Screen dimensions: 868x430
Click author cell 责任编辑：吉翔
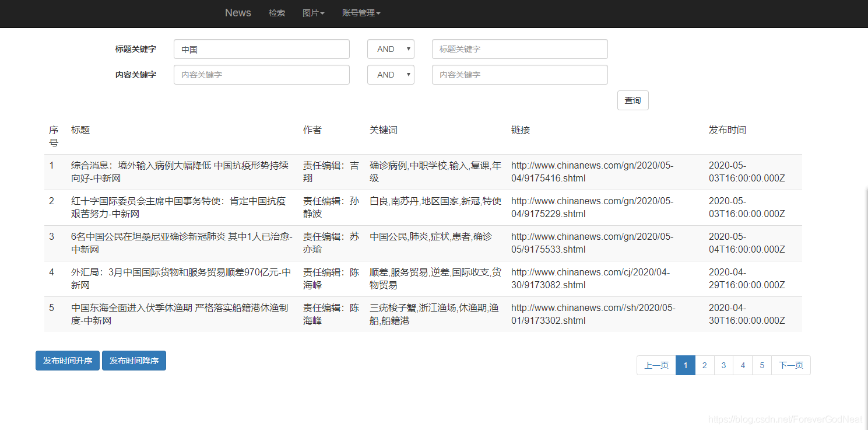tap(331, 172)
